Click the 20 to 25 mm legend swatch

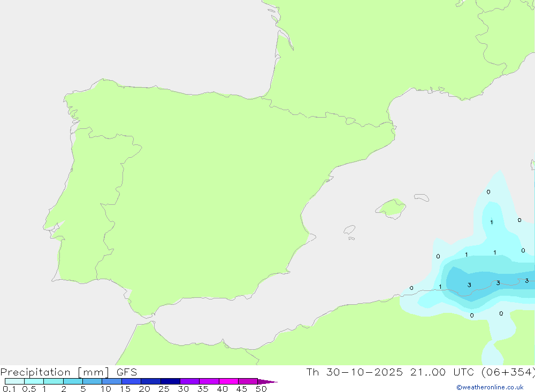150,381
